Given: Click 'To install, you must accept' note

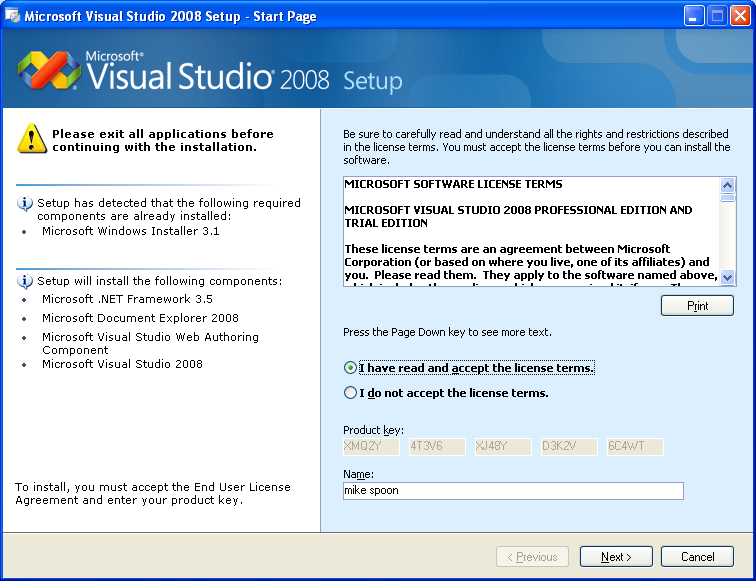Looking at the screenshot, I should tap(153, 493).
